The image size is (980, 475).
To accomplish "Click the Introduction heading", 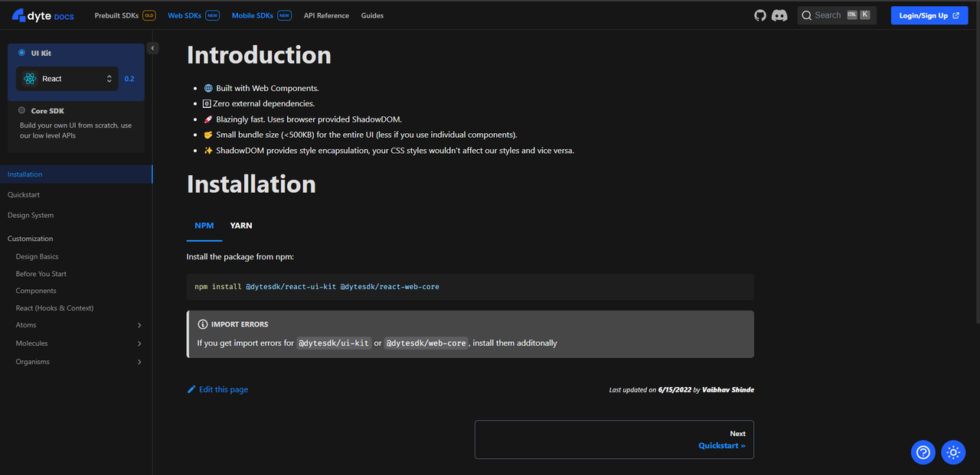I will (259, 55).
